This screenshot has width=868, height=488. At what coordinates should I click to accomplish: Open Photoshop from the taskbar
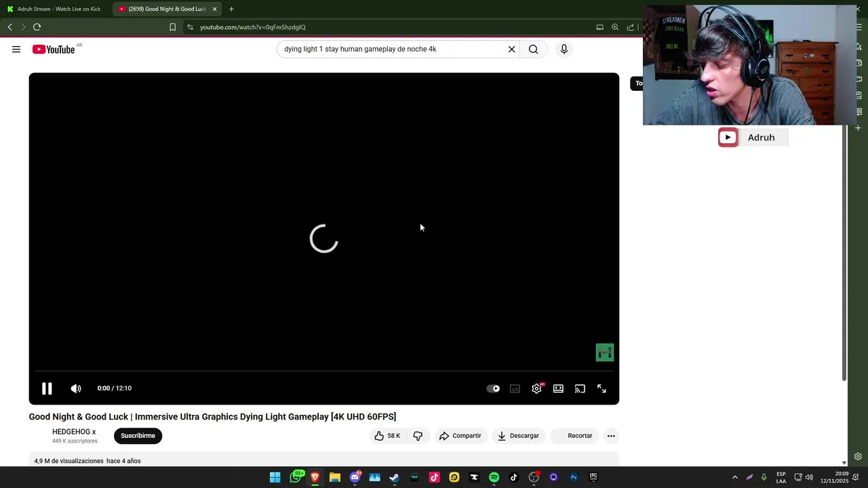pyautogui.click(x=574, y=477)
